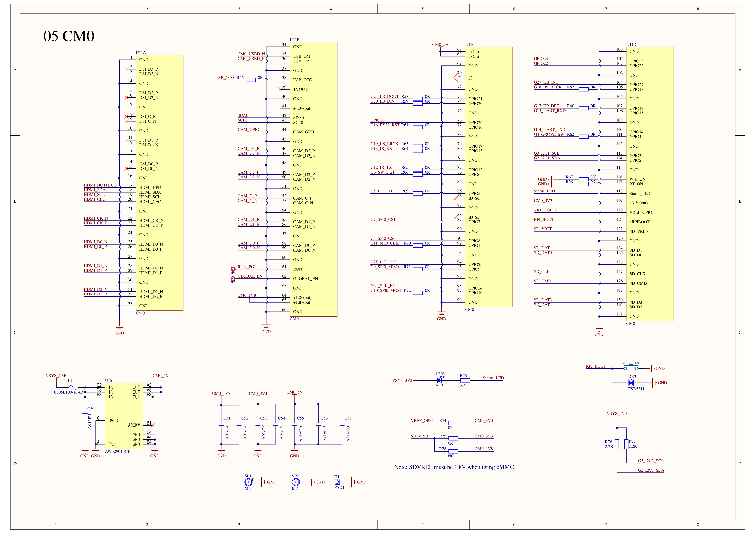Select the HDMI_HOTPLUG net label
Viewport: 756px width, 534px height.
100,185
